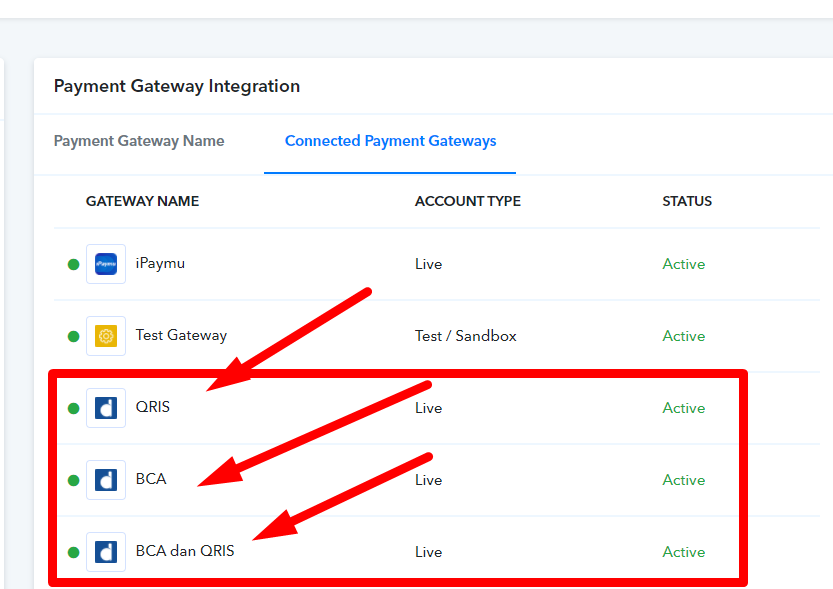Open the Payment Gateway Name tab

coord(139,141)
